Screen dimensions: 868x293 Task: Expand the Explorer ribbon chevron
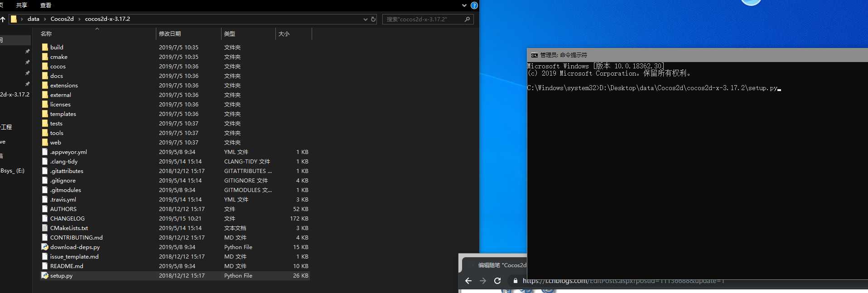click(x=464, y=5)
